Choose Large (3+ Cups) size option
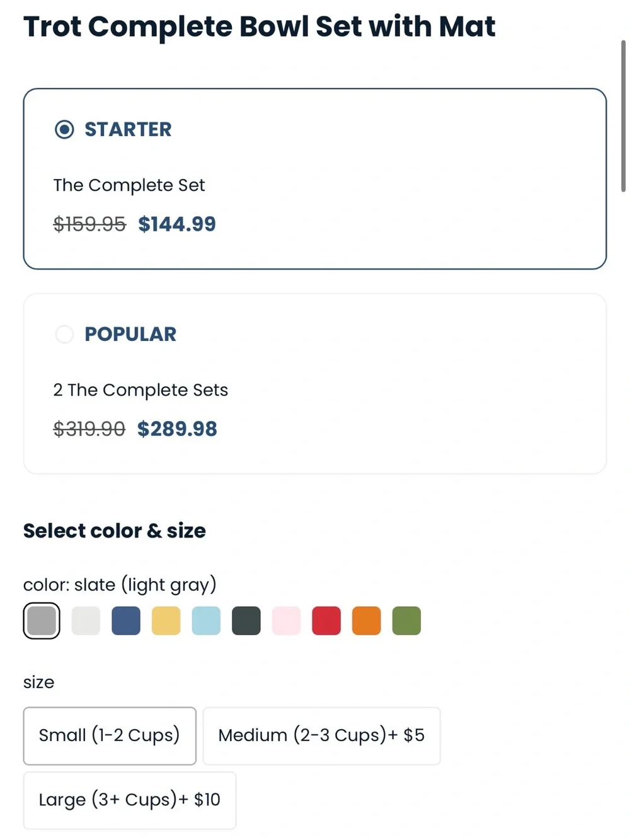This screenshot has height=840, width=630. tap(130, 800)
